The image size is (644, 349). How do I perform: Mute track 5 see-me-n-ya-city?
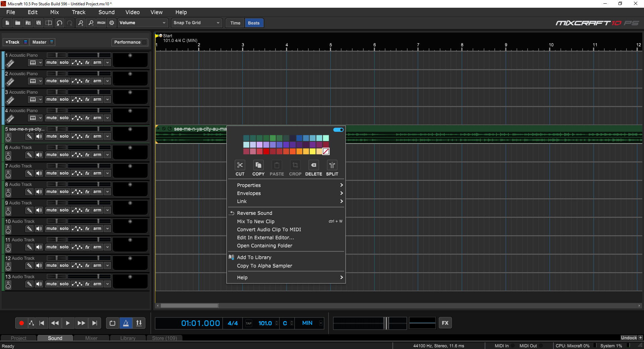52,136
